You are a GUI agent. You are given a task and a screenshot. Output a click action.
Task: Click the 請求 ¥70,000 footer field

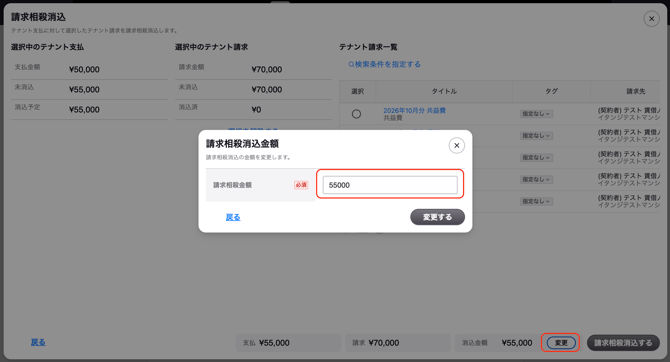[398, 343]
